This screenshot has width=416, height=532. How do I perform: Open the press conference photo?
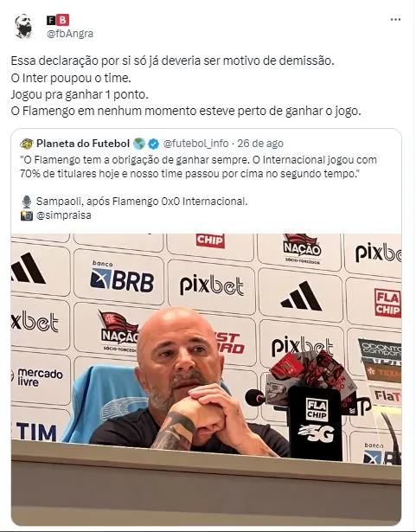click(x=206, y=380)
